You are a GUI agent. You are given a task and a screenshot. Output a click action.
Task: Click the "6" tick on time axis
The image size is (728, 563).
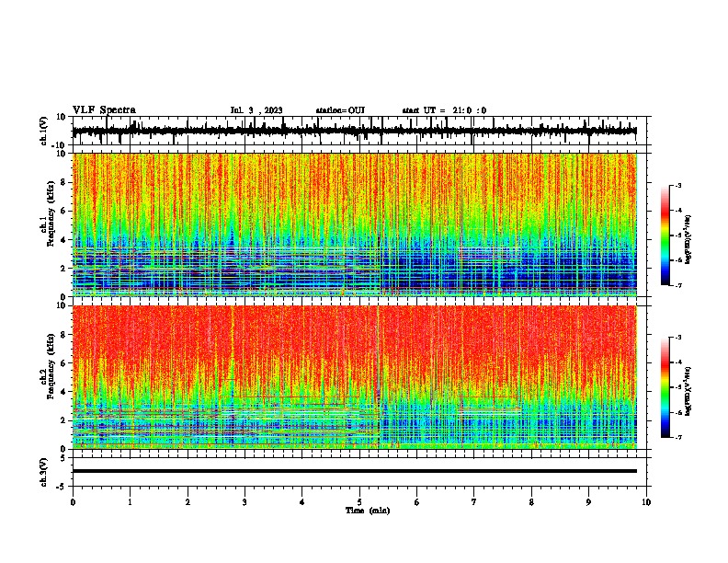click(x=417, y=501)
